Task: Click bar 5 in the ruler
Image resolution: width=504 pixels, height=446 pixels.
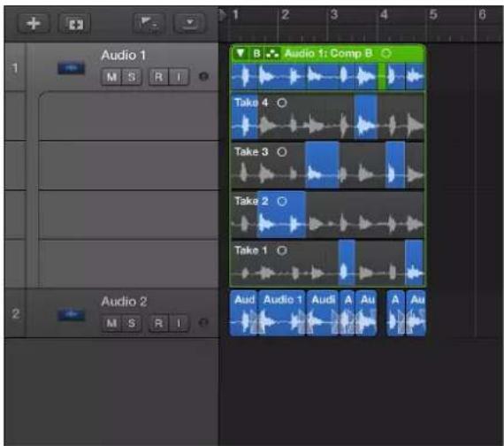Action: point(433,14)
